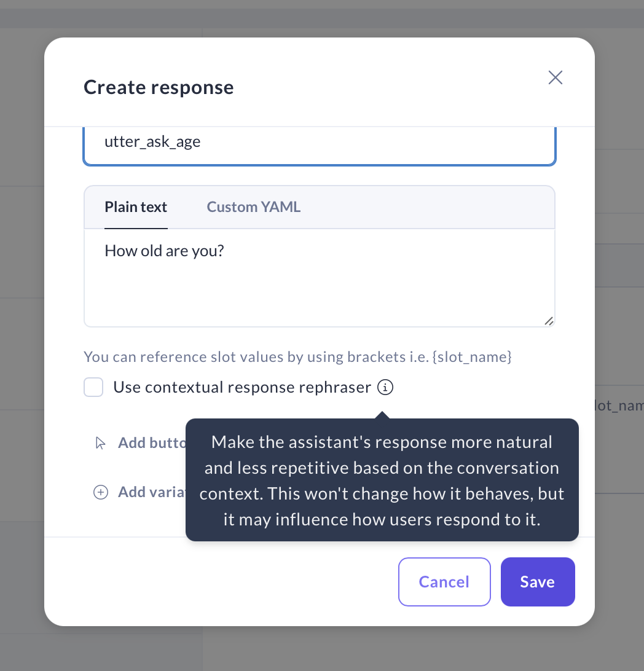This screenshot has height=671, width=644.
Task: Click the partially hidden slot_name text behind dialog
Action: click(x=618, y=406)
